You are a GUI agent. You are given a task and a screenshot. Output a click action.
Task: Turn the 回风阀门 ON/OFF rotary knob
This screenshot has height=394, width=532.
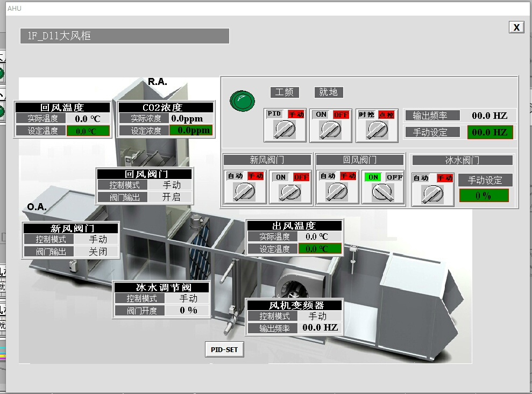tap(383, 191)
